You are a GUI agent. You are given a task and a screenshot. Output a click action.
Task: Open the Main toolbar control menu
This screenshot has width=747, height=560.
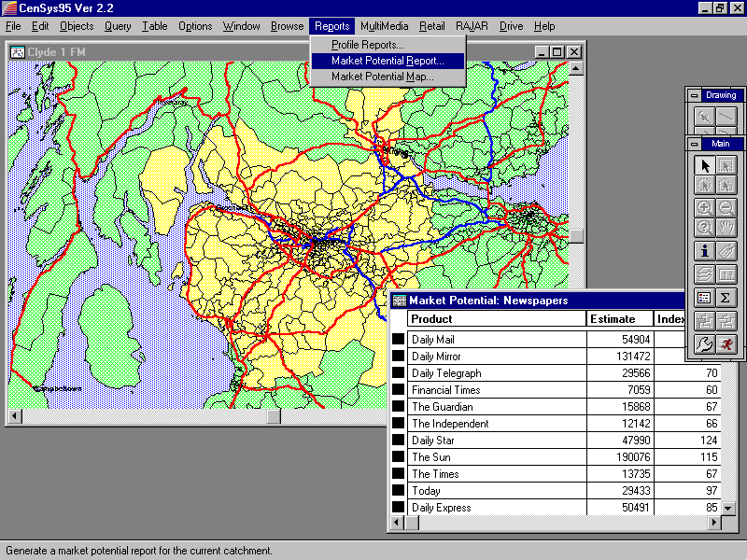694,144
